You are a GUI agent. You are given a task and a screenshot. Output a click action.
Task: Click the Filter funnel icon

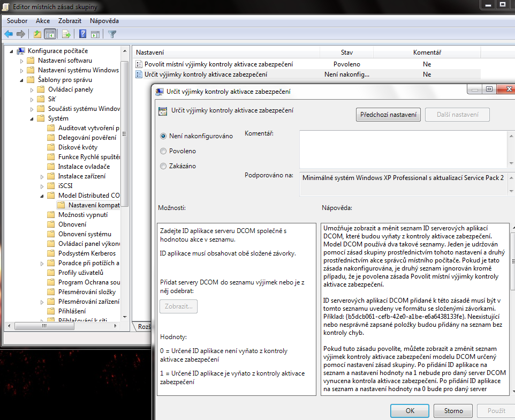pyautogui.click(x=112, y=34)
